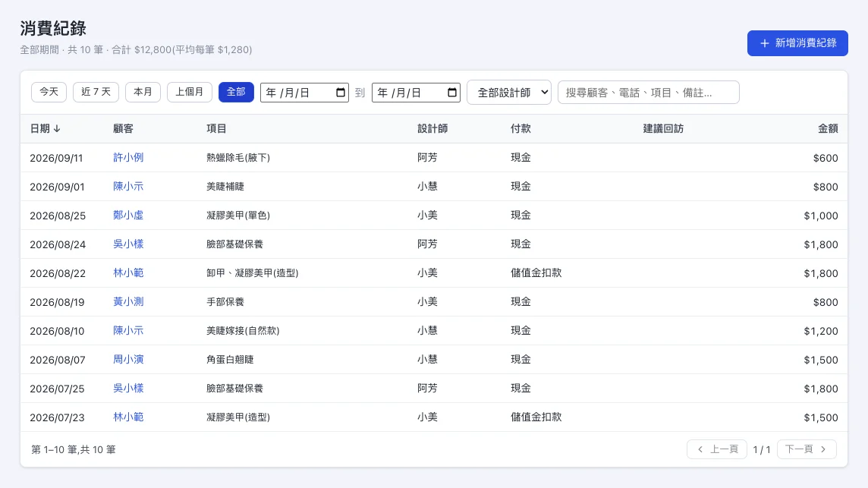Click the 付款 column header
Image resolution: width=868 pixels, height=488 pixels.
point(520,128)
